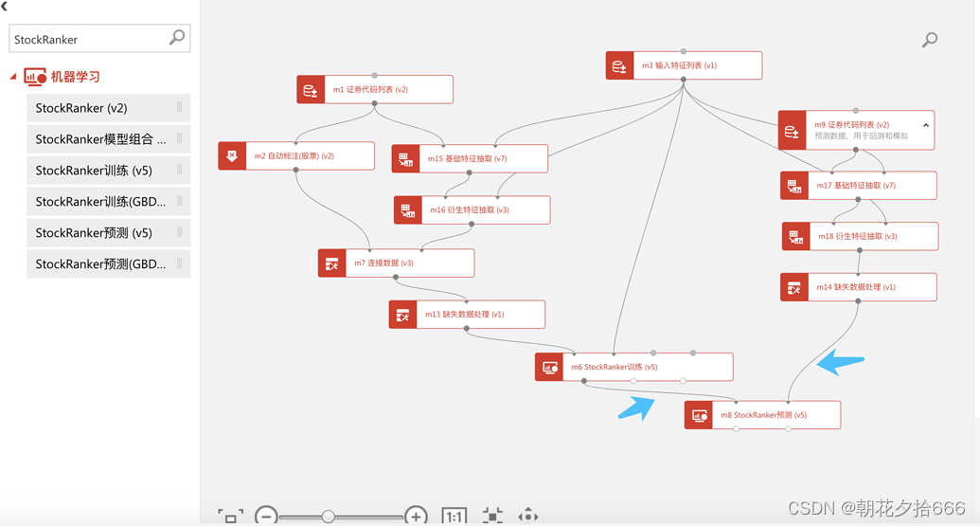Click the drag handle on StockRanker预测 (v5) row
The height and width of the screenshot is (526, 980).
click(x=179, y=232)
